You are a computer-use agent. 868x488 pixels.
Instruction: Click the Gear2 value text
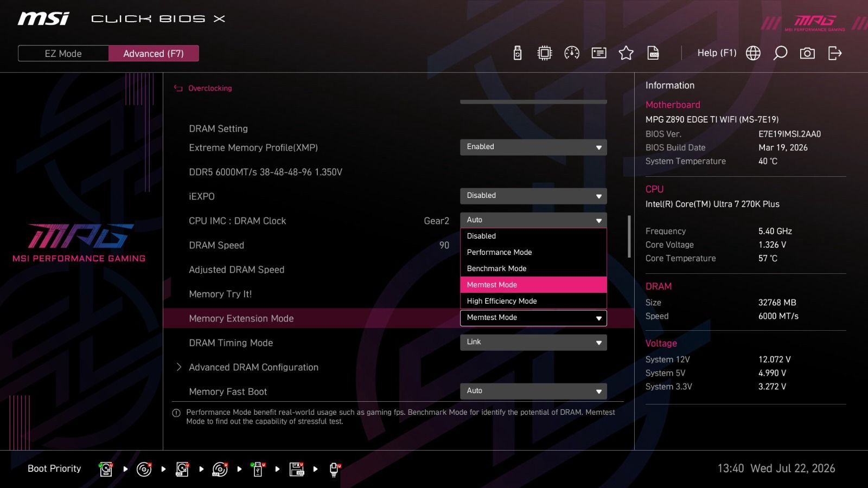coord(437,221)
